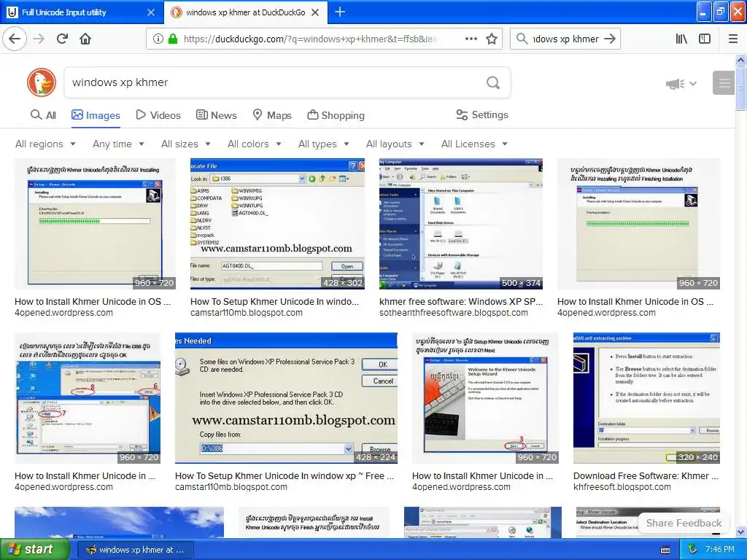Screen dimensions: 747x560
Task: Close the DuckDuckGo tab
Action: pyautogui.click(x=315, y=12)
